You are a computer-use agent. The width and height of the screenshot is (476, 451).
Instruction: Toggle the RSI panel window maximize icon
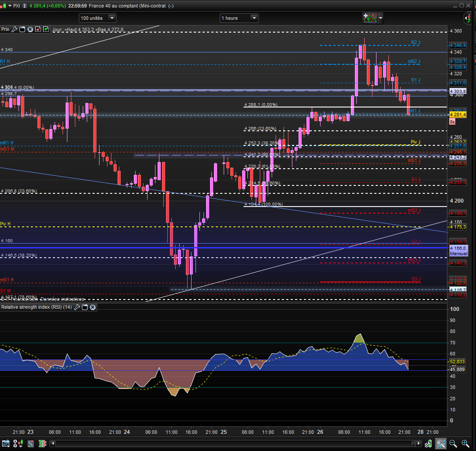85,307
